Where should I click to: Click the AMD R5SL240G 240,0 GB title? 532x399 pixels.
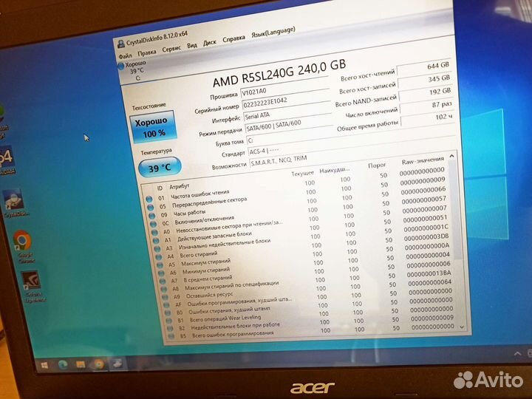point(279,72)
